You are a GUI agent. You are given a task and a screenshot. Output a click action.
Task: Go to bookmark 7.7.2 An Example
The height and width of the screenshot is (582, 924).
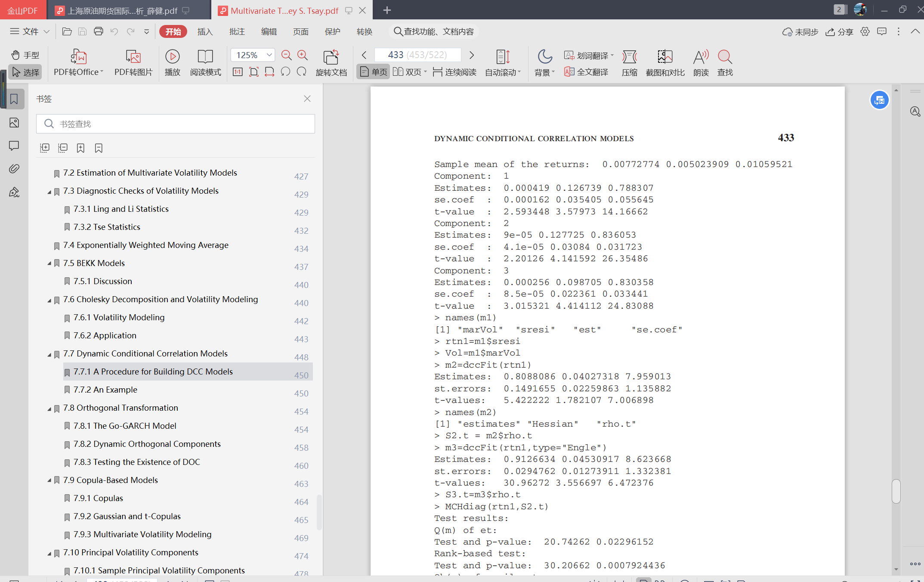coord(105,390)
